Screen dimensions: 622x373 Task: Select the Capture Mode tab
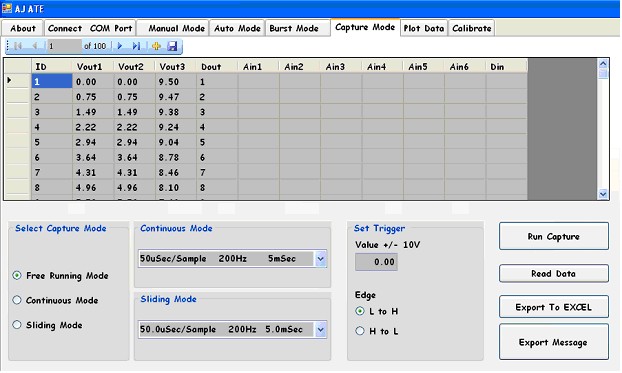click(x=365, y=27)
